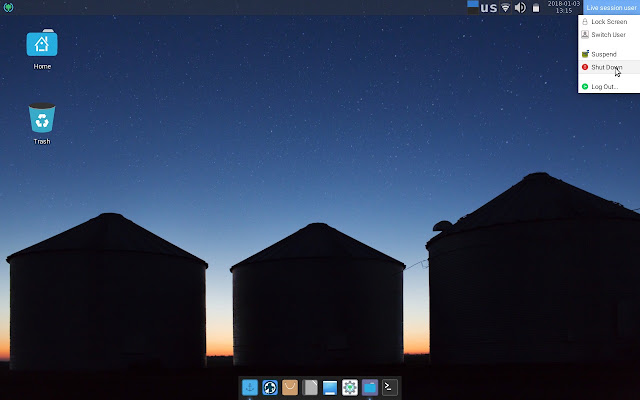The image size is (640, 400).
Task: Select the Home desktop folder icon
Action: coord(42,49)
